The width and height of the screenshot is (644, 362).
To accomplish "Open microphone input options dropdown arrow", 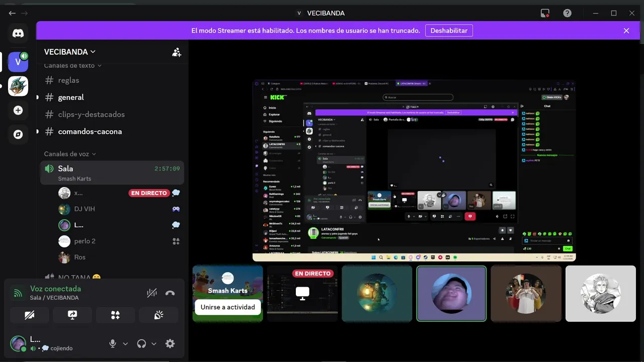I will pyautogui.click(x=125, y=343).
